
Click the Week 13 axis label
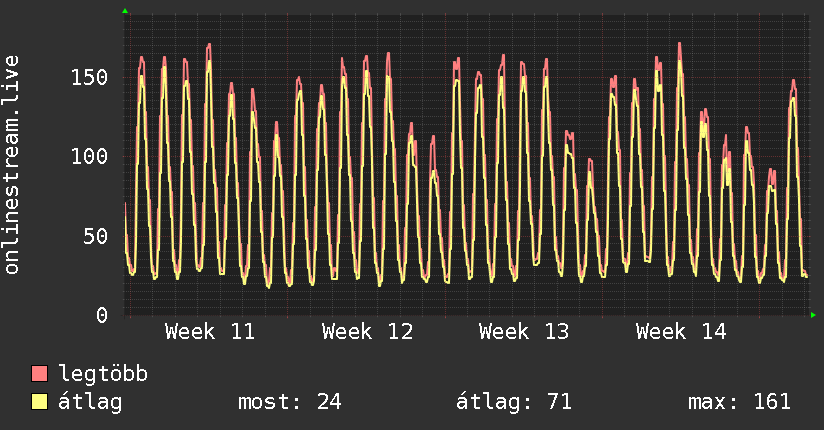pyautogui.click(x=524, y=332)
